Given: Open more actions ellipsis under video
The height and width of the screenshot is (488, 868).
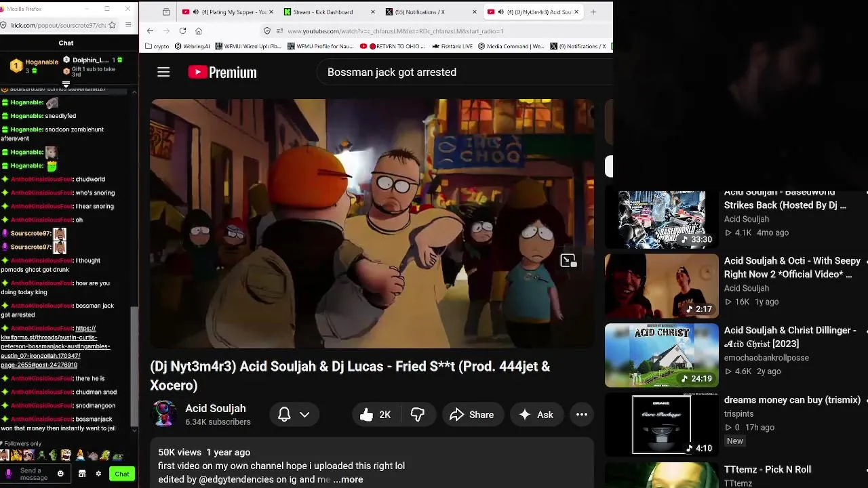Looking at the screenshot, I should coord(582,415).
